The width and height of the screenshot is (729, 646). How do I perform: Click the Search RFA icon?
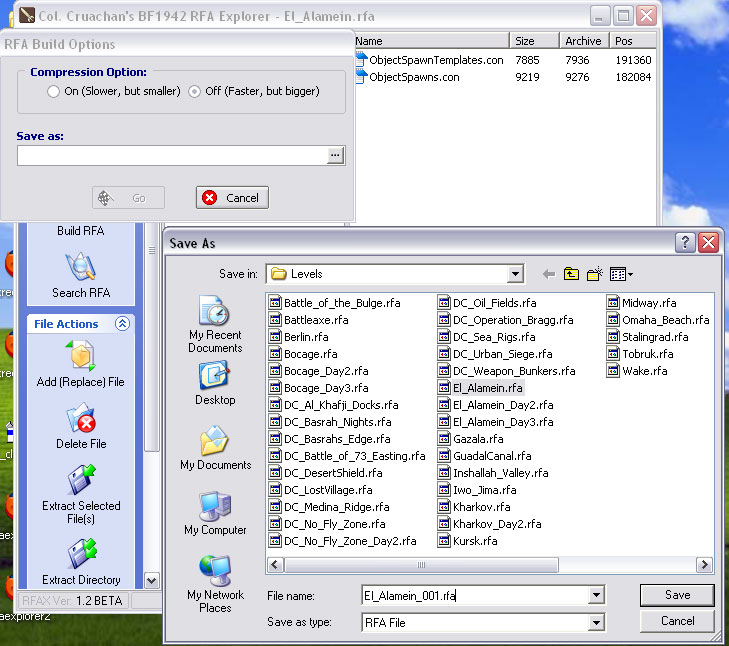click(80, 267)
